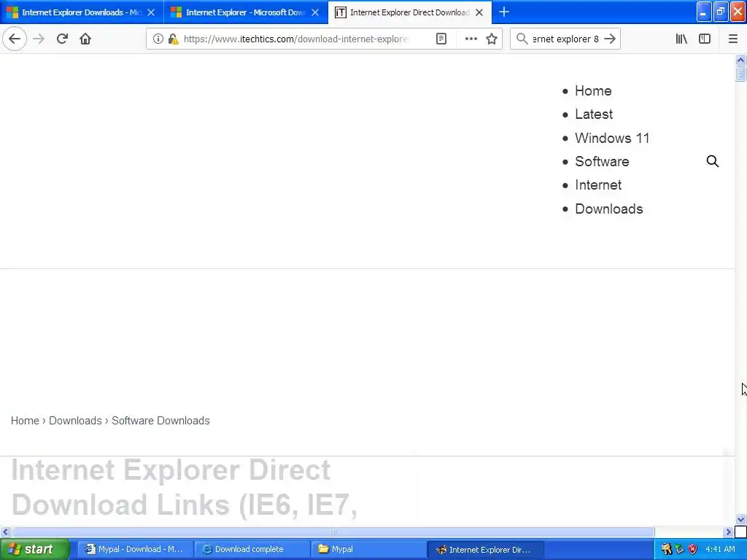The image size is (747, 560).
Task: Submit search with the arrow button
Action: 610,39
